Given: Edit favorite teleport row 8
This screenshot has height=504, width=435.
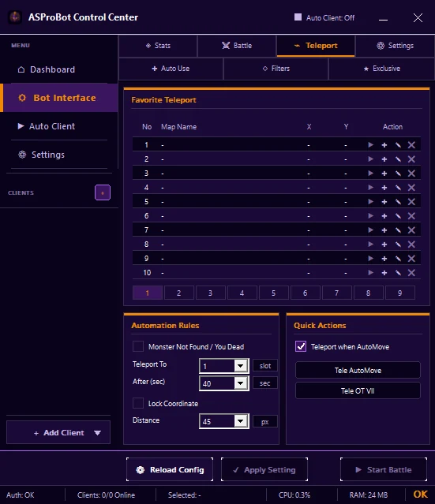Looking at the screenshot, I should (x=398, y=245).
